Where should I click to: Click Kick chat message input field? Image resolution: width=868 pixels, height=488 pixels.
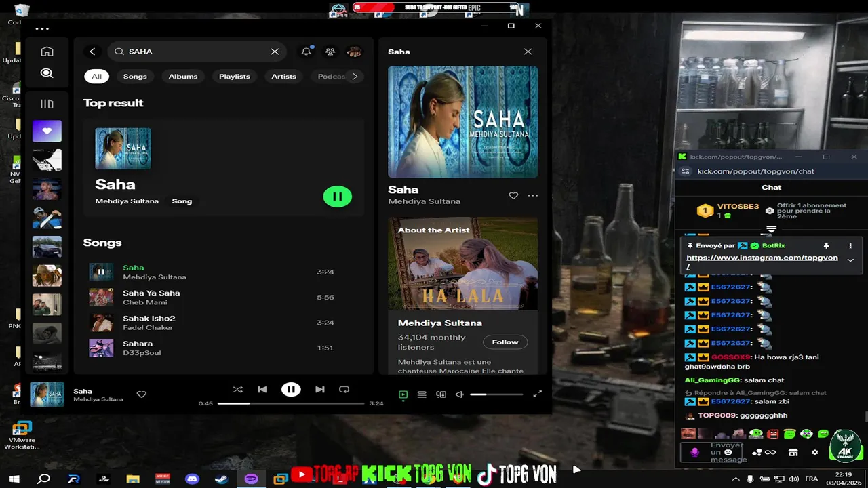point(711,452)
